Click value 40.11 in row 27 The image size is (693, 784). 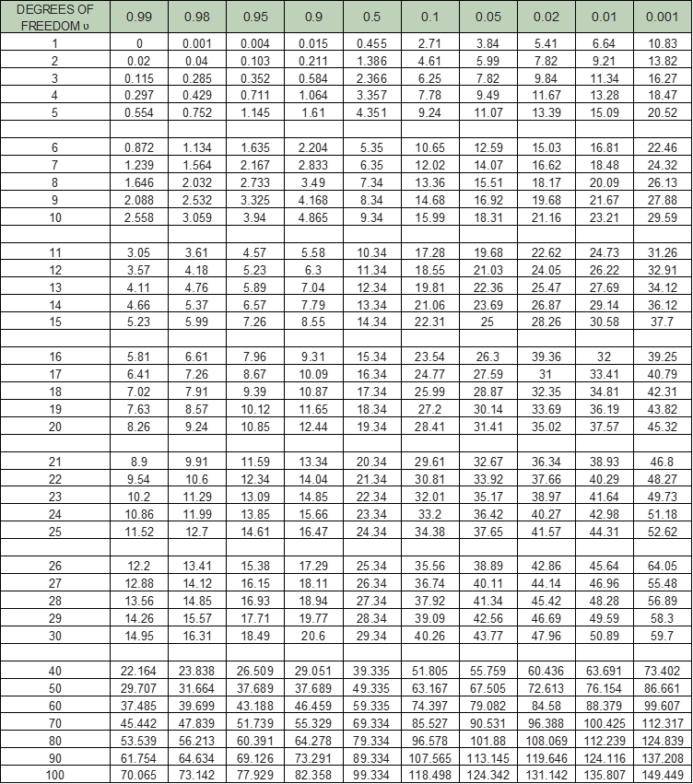[488, 583]
